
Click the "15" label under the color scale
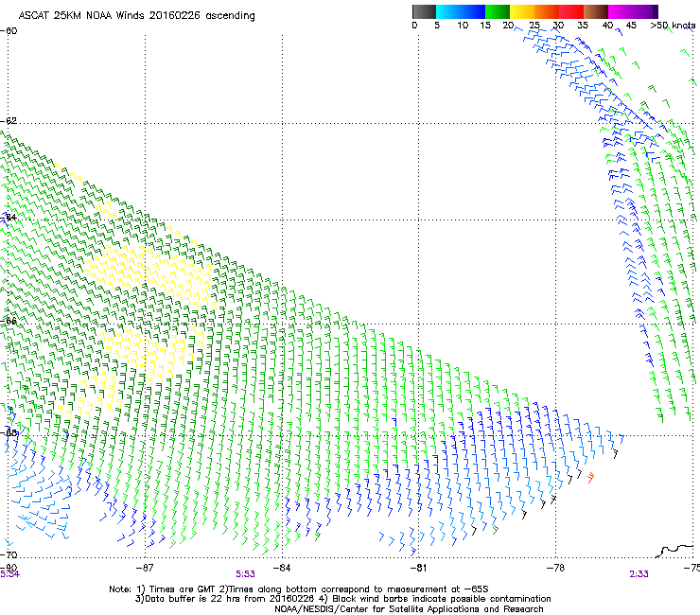click(x=485, y=26)
